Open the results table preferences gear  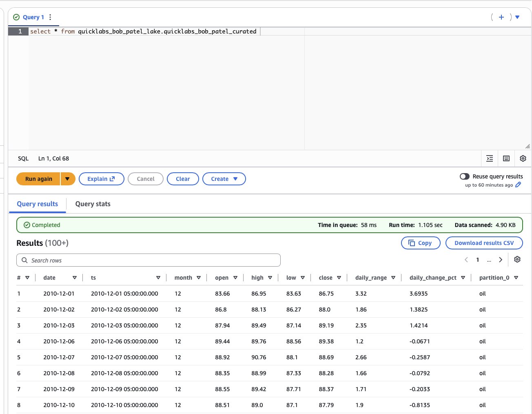click(517, 259)
